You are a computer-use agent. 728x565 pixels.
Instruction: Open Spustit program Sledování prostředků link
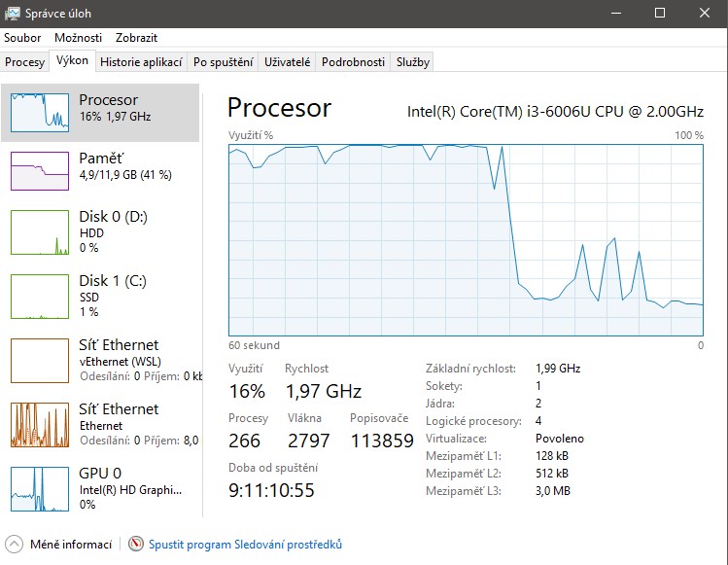[245, 545]
